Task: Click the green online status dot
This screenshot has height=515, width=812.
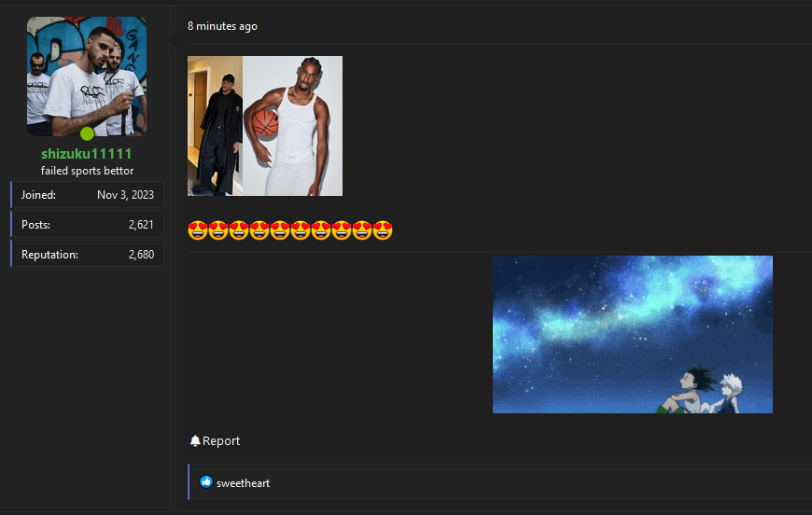Action: coord(87,134)
